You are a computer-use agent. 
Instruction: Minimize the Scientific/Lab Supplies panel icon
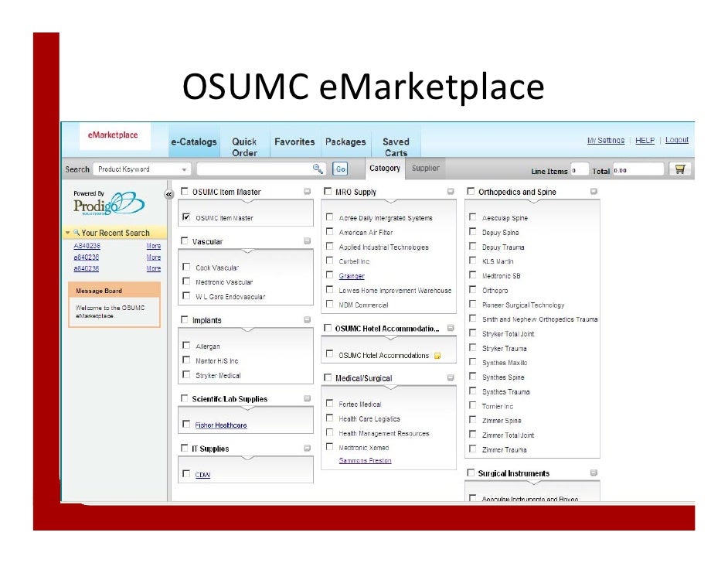[307, 398]
